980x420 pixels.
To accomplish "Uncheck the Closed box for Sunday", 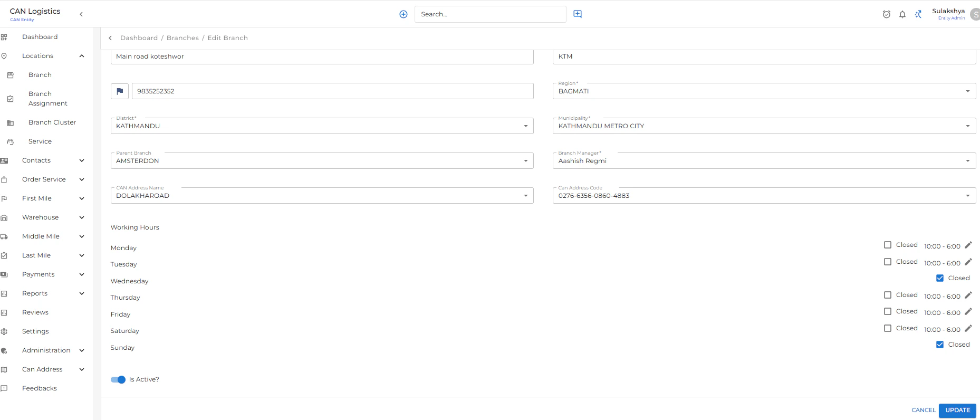I will click(x=940, y=345).
